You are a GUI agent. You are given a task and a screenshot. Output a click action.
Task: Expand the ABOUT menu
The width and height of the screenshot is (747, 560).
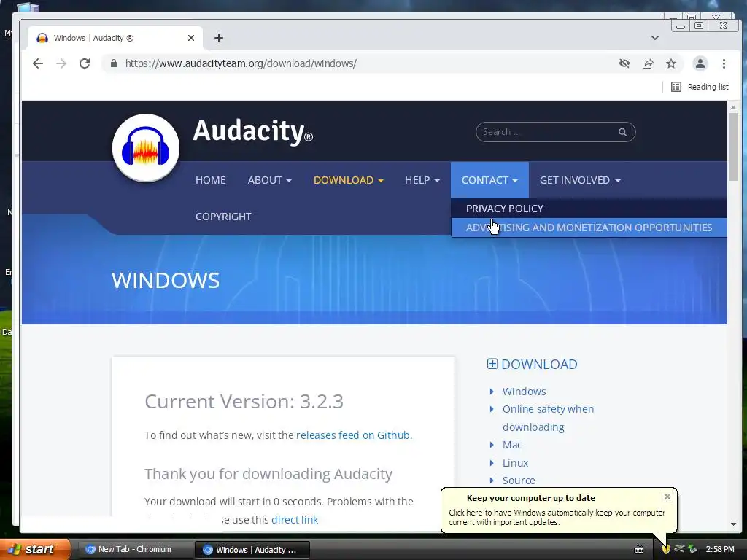pyautogui.click(x=270, y=180)
